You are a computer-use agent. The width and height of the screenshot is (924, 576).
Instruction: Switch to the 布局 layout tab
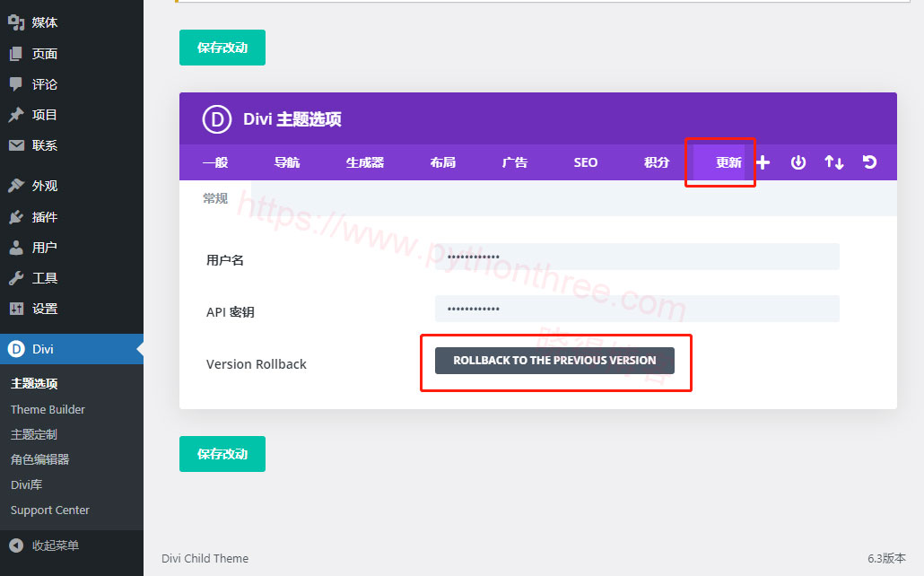(442, 162)
